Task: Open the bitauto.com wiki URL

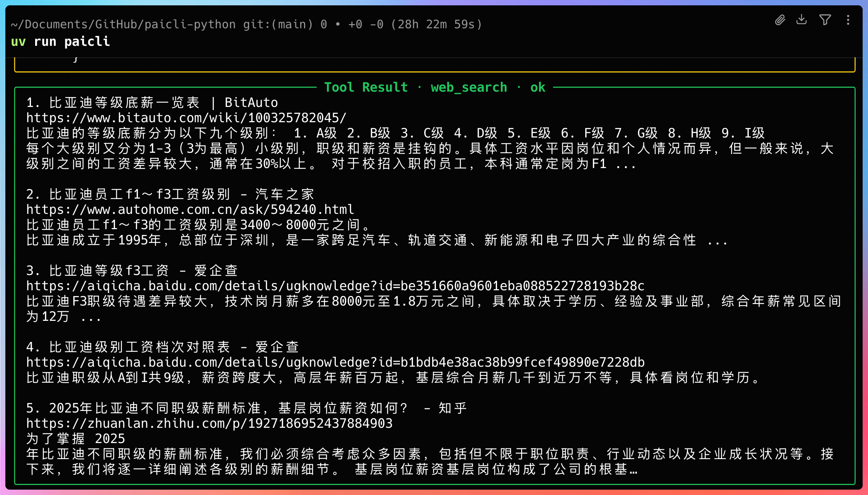Action: click(186, 118)
